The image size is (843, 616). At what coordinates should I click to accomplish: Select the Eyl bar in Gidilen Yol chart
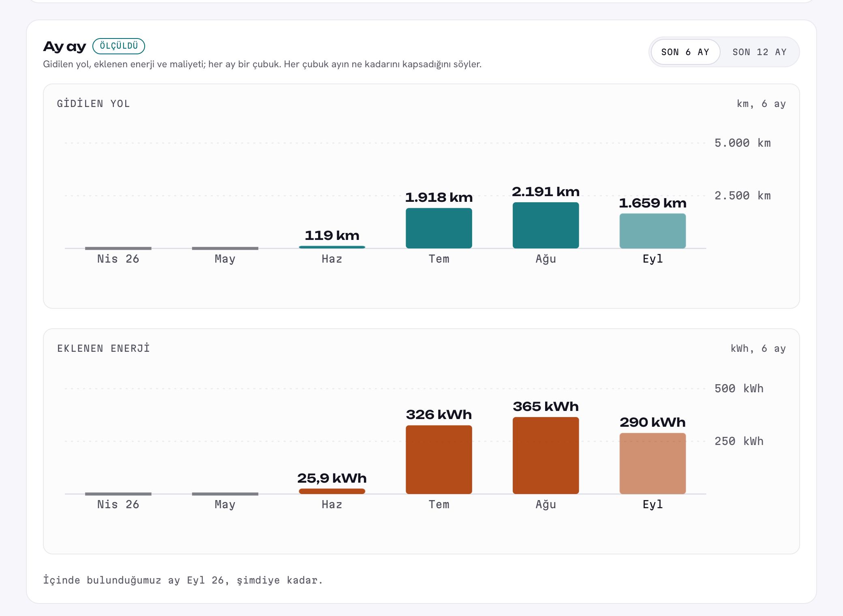(653, 231)
